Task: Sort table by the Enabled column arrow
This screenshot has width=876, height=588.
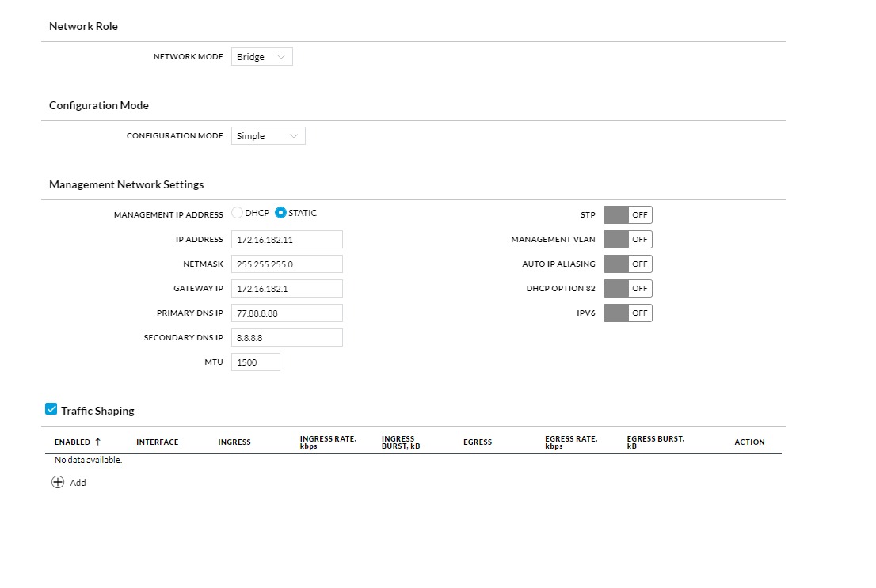Action: click(97, 442)
